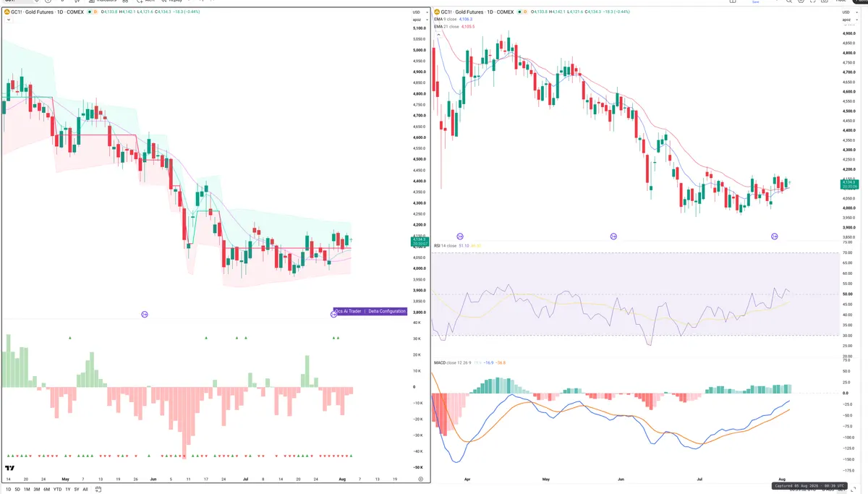868x494 pixels.
Task: Click April event marker on right chart
Action: [x=460, y=236]
